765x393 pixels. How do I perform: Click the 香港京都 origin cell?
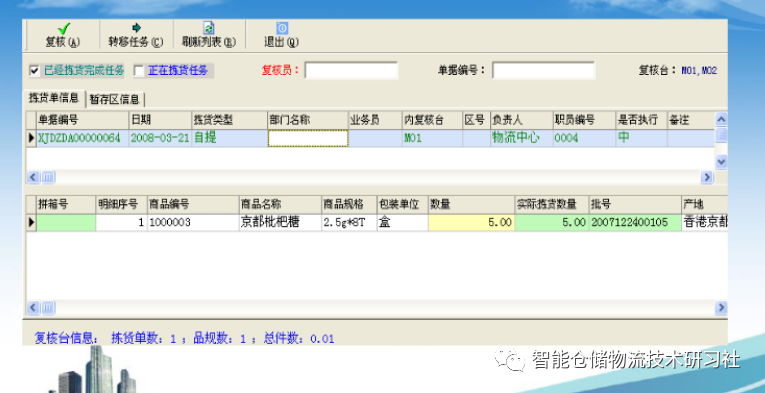(x=705, y=222)
